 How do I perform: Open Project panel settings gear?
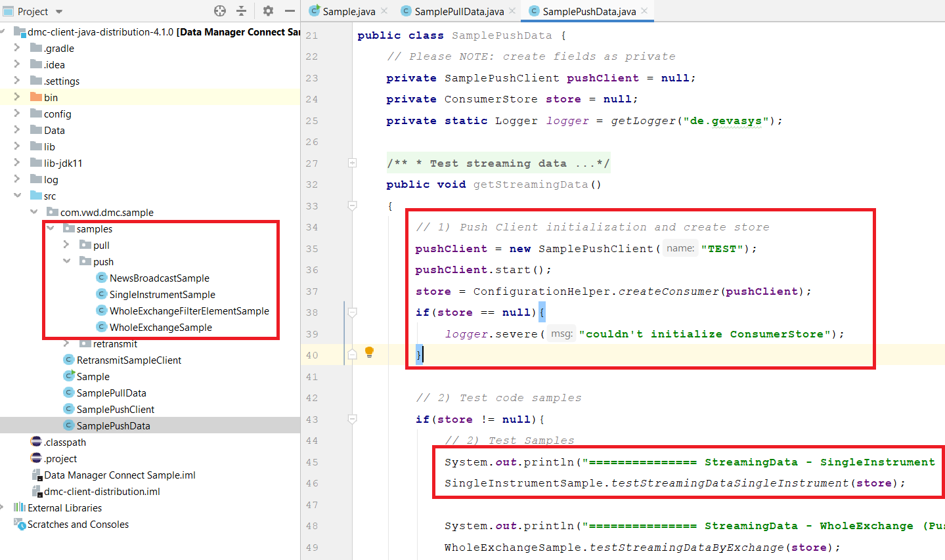(x=268, y=11)
